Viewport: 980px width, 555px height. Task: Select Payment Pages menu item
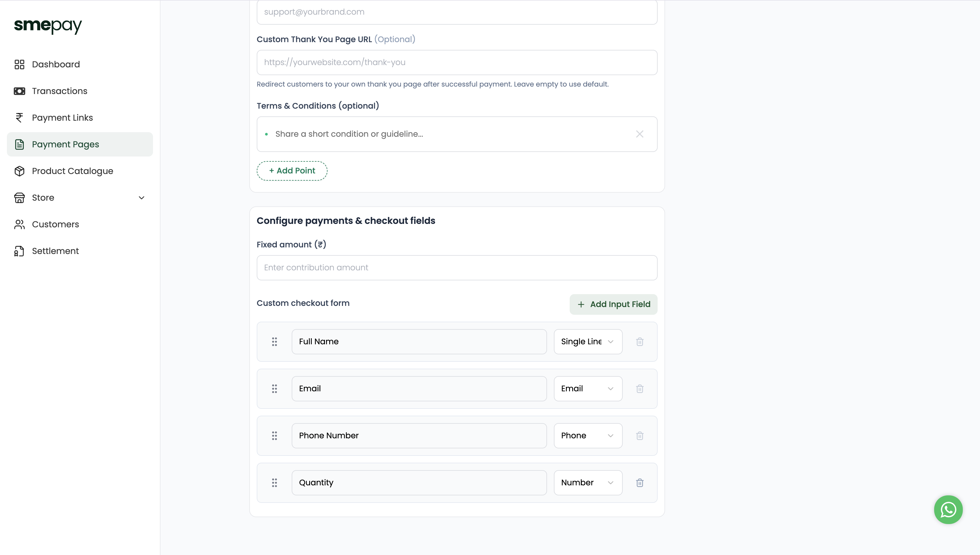click(x=80, y=144)
